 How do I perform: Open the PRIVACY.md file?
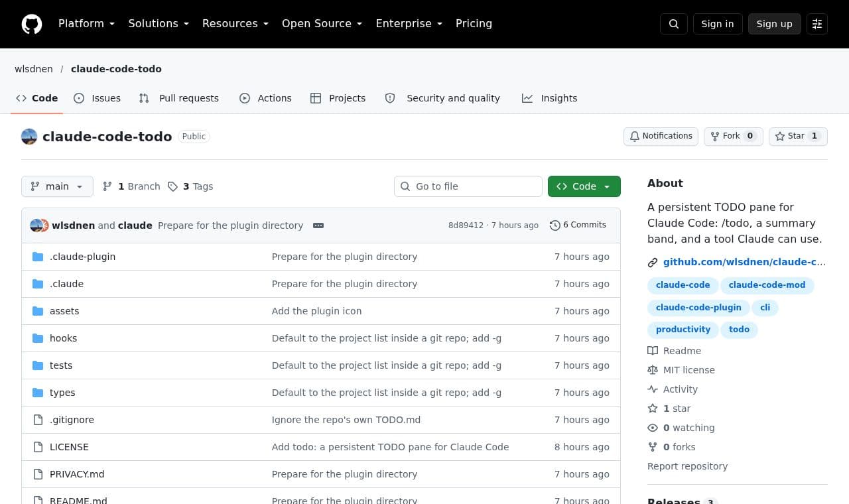[77, 474]
